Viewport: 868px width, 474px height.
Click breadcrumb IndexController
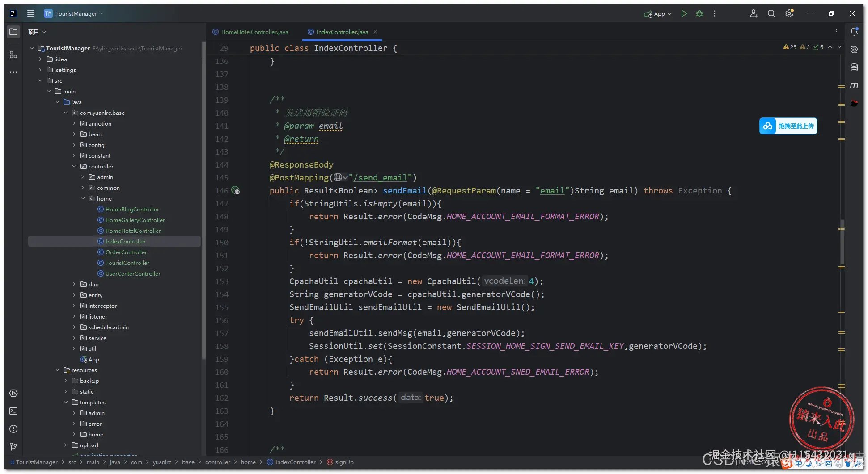291,462
